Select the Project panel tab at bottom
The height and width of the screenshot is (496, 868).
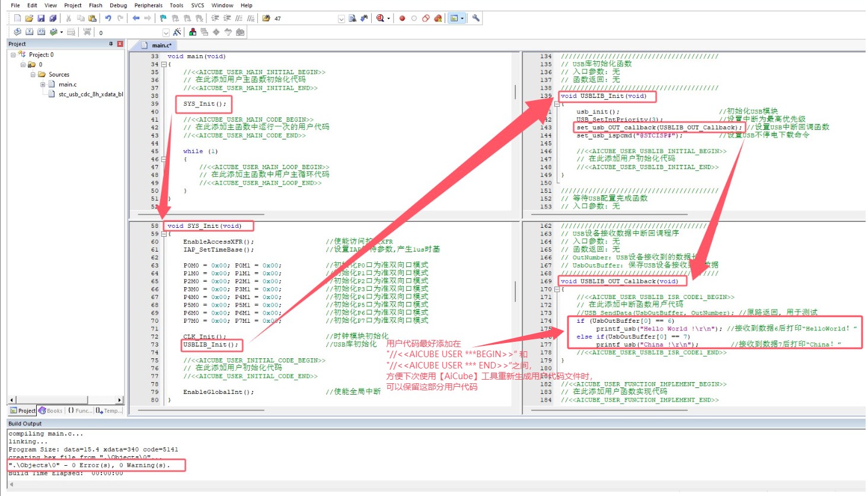point(23,411)
